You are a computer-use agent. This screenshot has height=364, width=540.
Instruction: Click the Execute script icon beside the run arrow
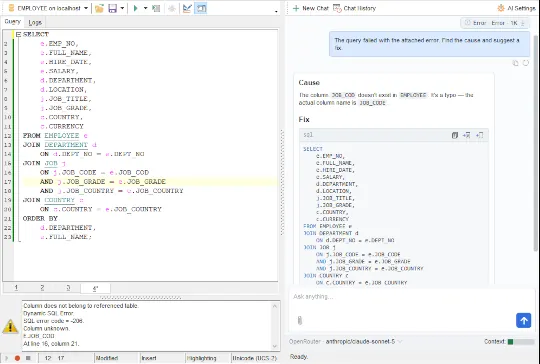pyautogui.click(x=156, y=8)
